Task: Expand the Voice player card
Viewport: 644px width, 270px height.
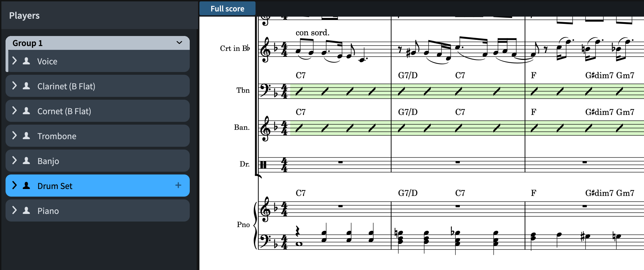Action: pos(15,61)
